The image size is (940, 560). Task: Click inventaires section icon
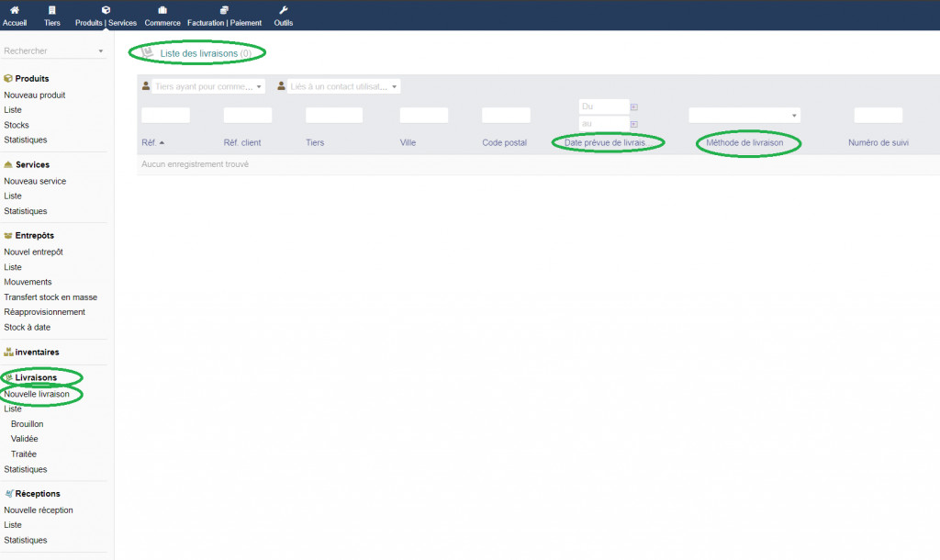point(8,352)
